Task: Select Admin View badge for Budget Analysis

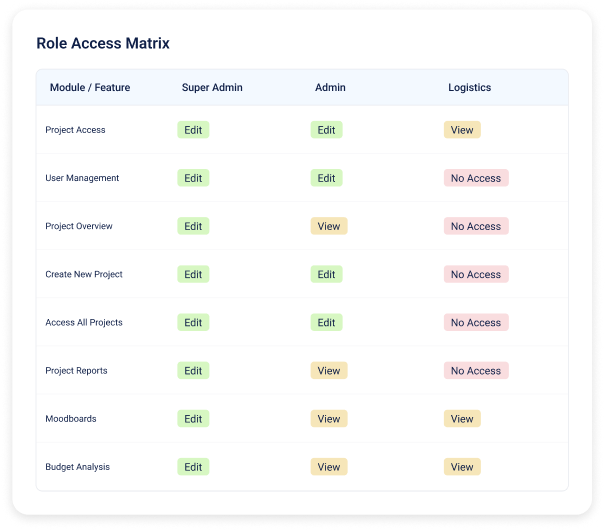Action: click(329, 467)
